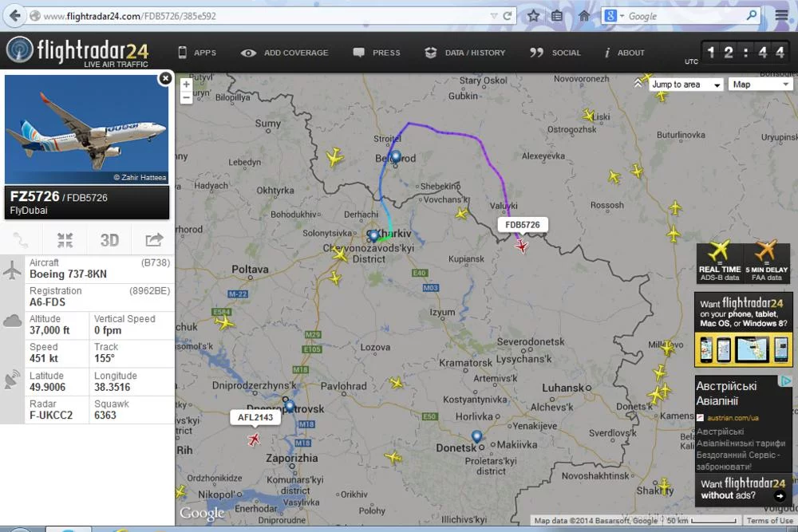Open the Data / History menu

(465, 53)
